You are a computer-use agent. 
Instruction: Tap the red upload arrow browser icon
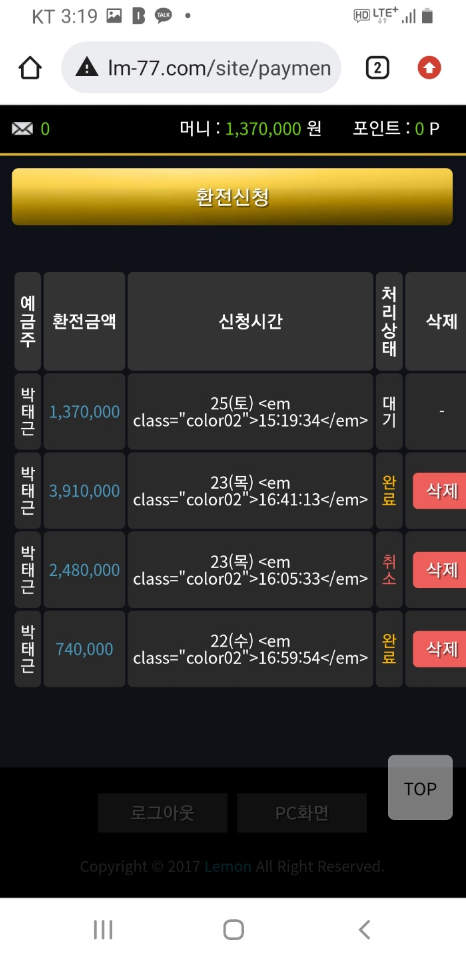(429, 68)
